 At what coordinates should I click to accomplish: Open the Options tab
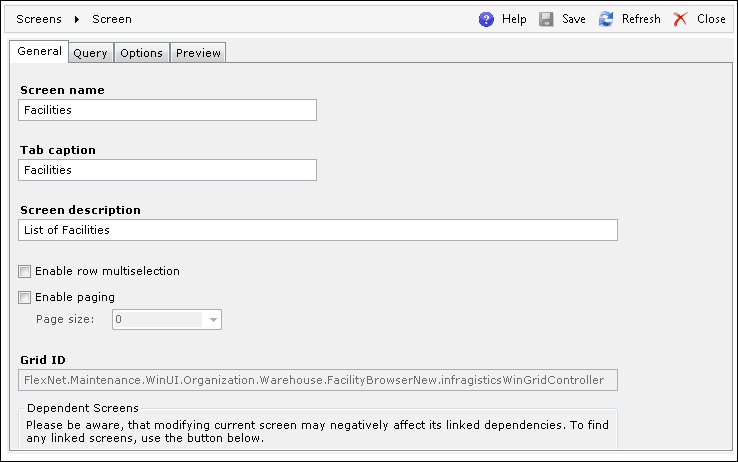141,53
